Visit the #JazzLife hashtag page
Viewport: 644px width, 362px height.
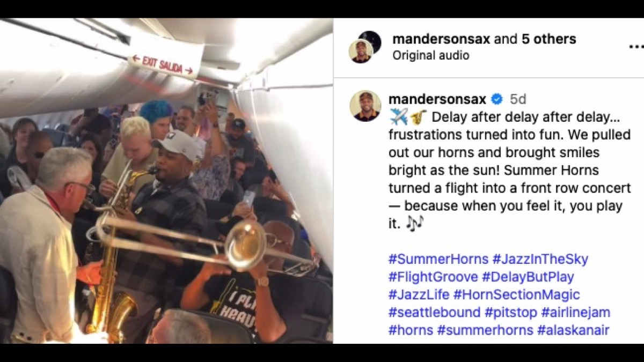coord(419,294)
